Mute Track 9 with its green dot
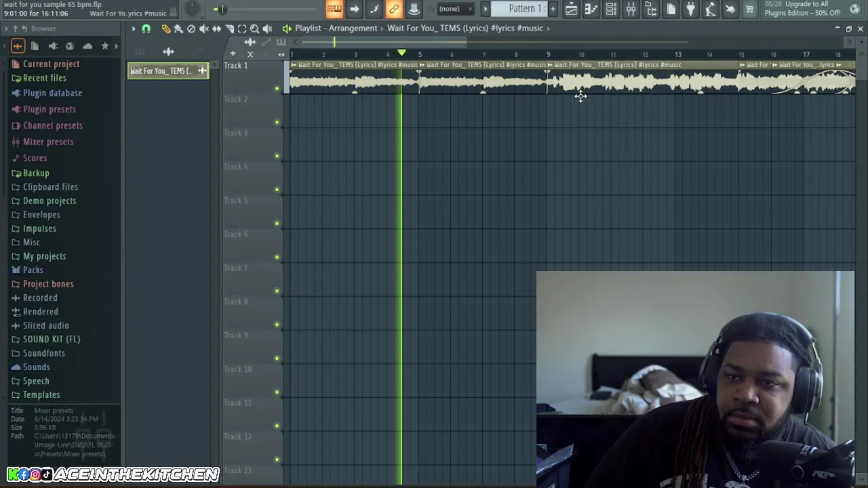Image resolution: width=868 pixels, height=488 pixels. [277, 359]
